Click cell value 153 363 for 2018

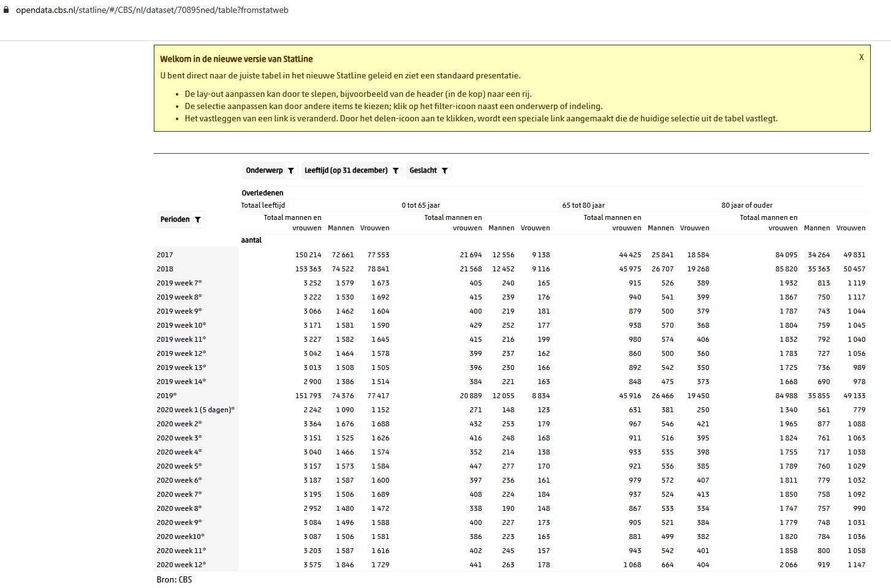click(308, 269)
